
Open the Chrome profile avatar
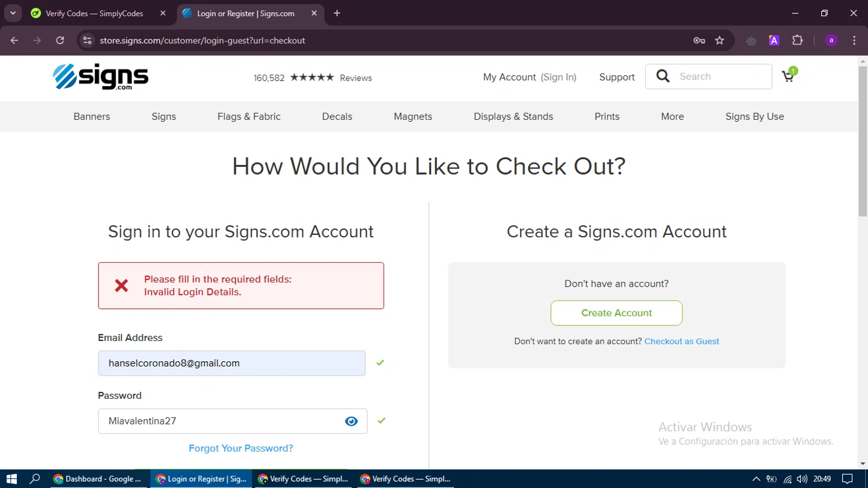pyautogui.click(x=831, y=41)
